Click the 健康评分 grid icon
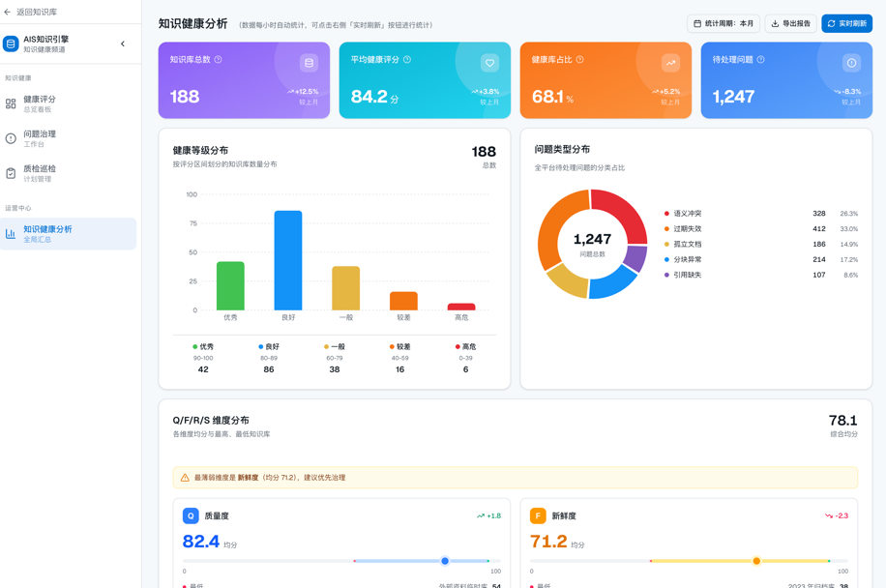The image size is (886, 588). 11,103
